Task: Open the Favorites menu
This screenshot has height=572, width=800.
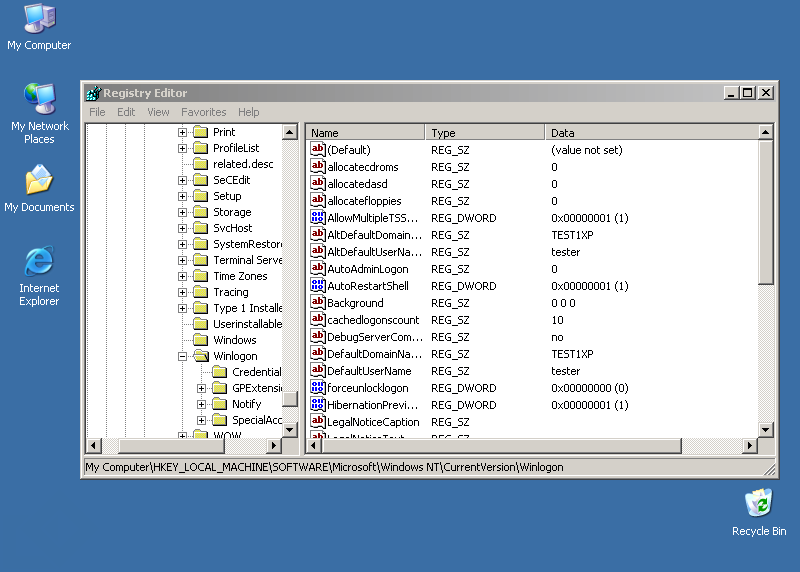Action: point(203,112)
